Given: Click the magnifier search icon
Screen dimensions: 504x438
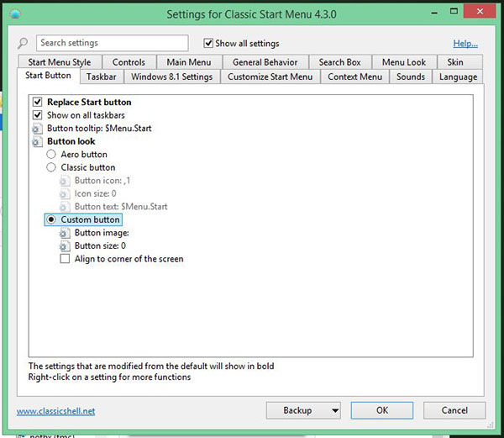Looking at the screenshot, I should click(23, 43).
